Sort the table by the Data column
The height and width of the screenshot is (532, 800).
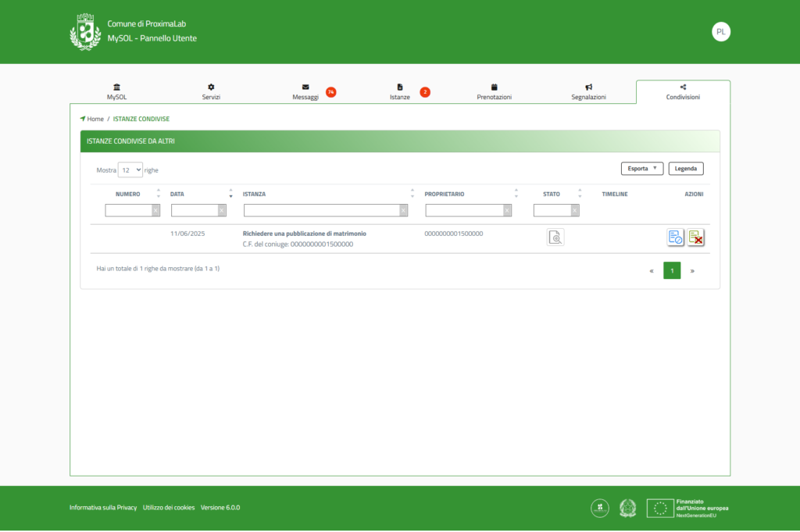click(x=177, y=194)
